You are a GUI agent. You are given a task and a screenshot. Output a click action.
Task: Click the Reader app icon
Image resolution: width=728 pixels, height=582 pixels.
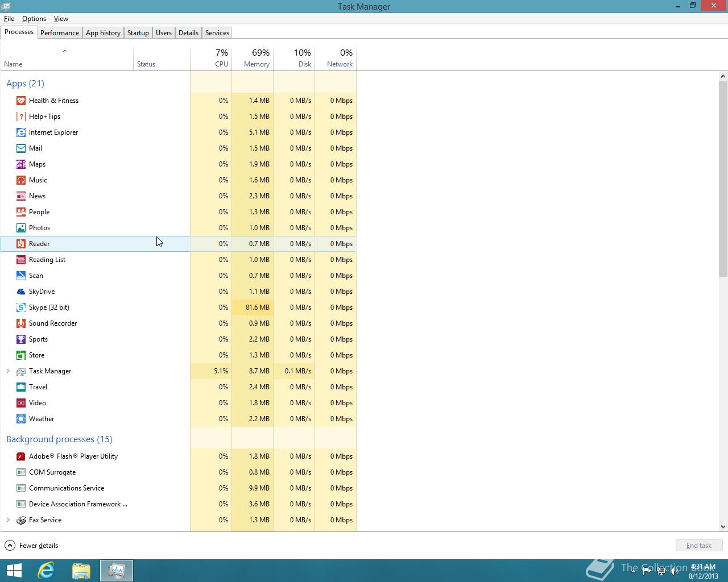click(x=21, y=244)
